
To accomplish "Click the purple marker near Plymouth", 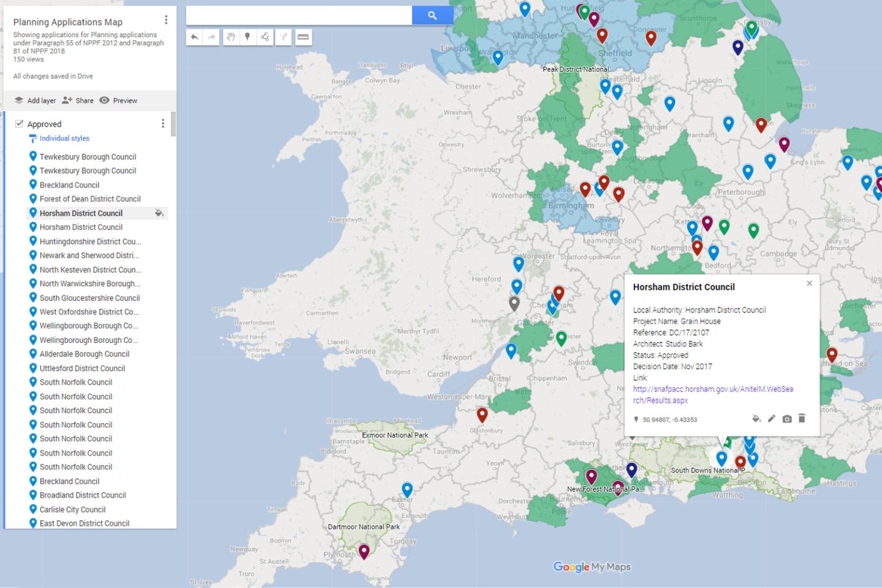I will [364, 551].
